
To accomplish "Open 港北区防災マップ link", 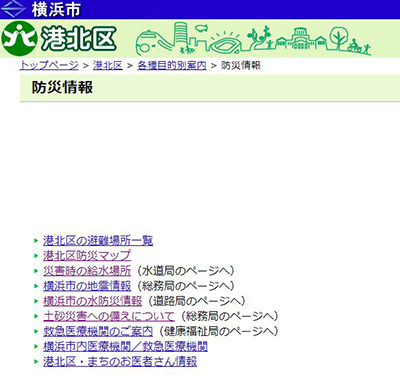I will (x=87, y=256).
